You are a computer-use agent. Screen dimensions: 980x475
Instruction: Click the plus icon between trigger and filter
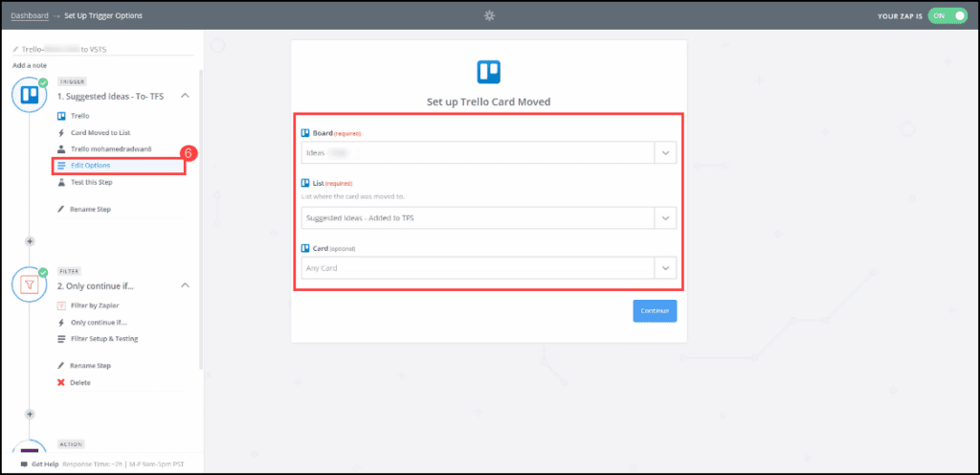coord(30,241)
